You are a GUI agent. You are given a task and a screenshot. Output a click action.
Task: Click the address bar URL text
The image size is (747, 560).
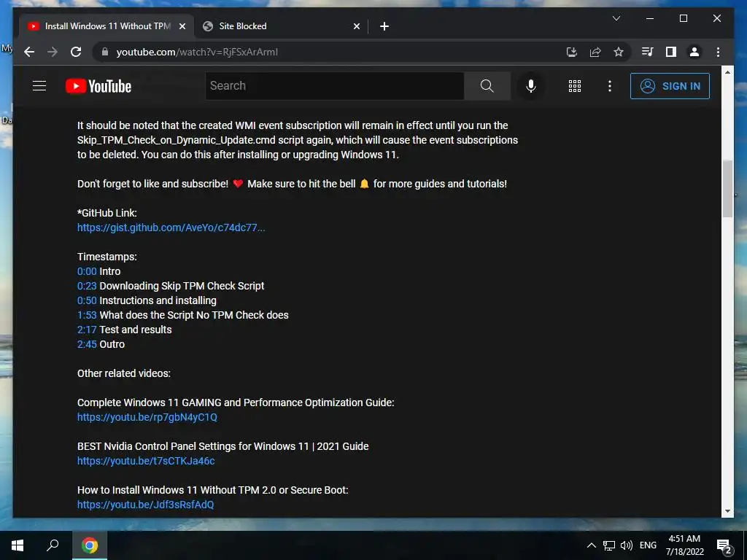pyautogui.click(x=197, y=52)
